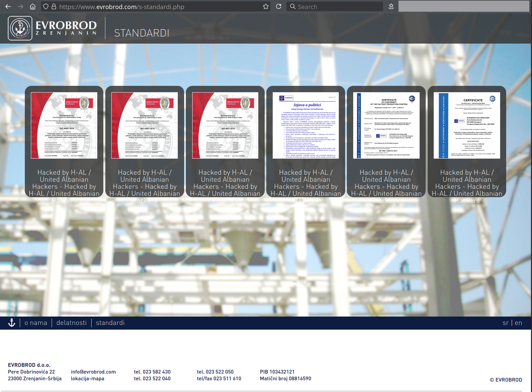Open the last blue CERTIFICATE thumbnail
532x392 pixels.
(467, 125)
